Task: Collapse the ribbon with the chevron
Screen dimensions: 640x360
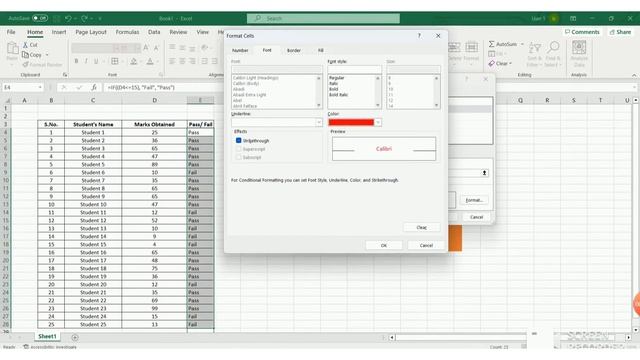Action: [x=634, y=75]
